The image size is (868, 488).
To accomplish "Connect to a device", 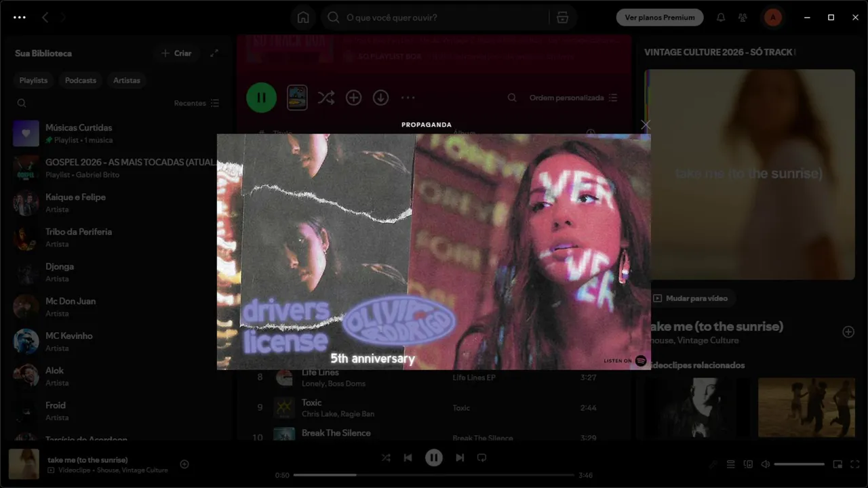I will 748,464.
